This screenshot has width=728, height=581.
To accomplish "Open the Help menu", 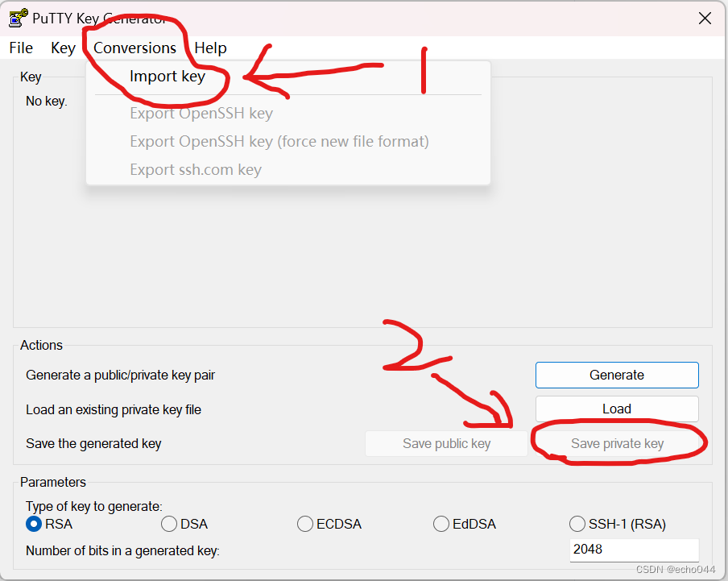I will click(210, 48).
